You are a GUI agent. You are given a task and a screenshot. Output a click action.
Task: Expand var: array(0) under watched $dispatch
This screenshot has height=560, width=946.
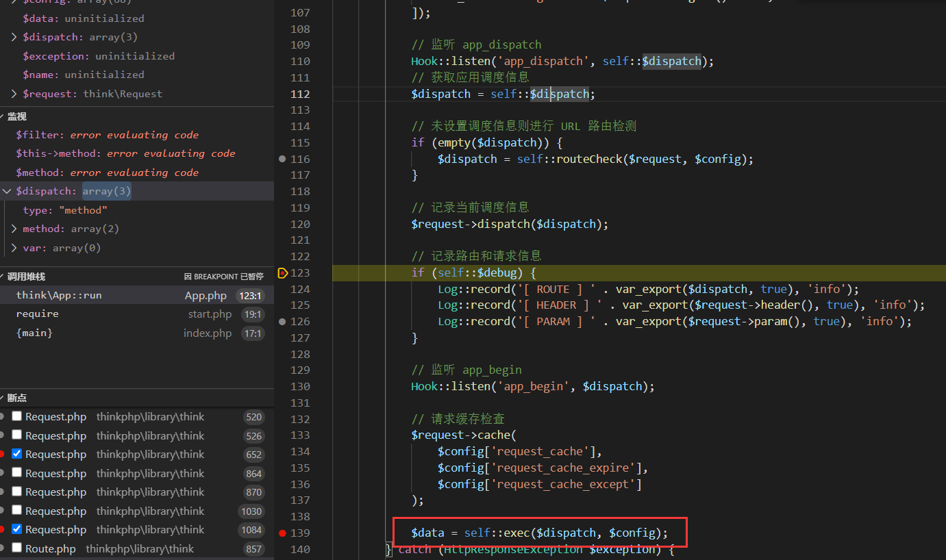click(x=14, y=248)
